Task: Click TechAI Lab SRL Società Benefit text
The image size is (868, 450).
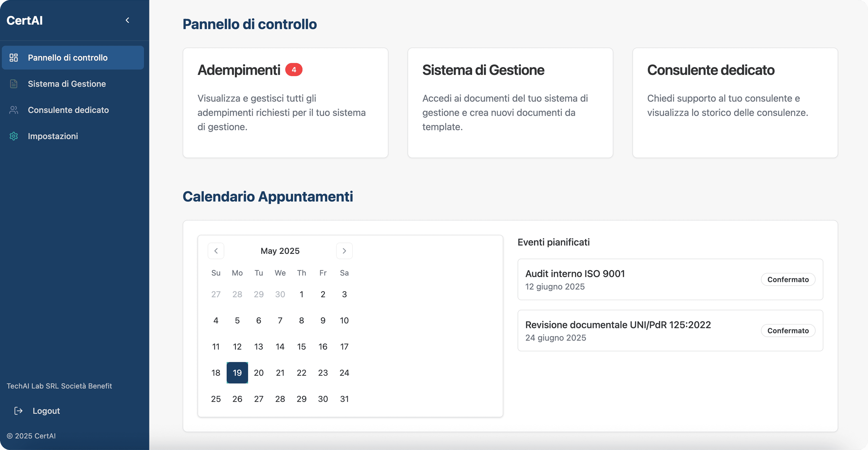Action: click(x=59, y=386)
